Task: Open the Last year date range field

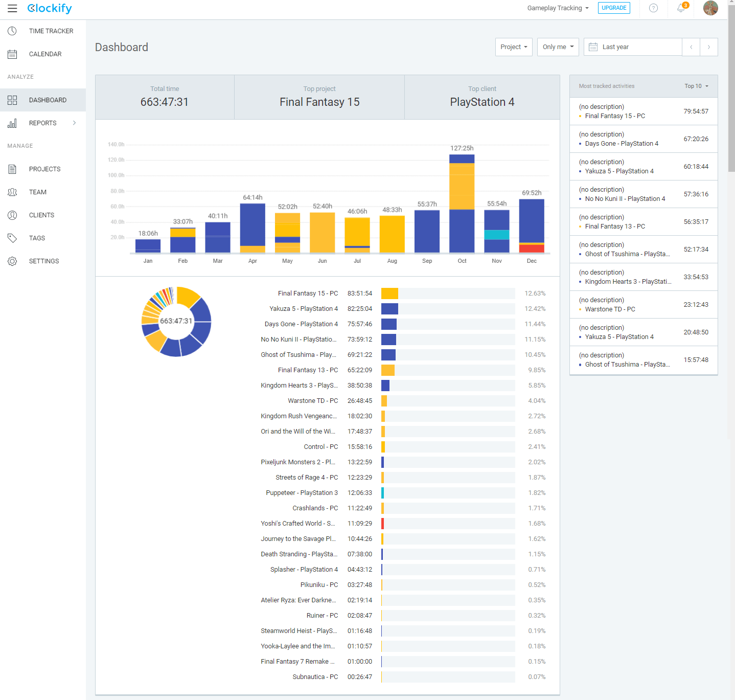Action: pos(633,47)
